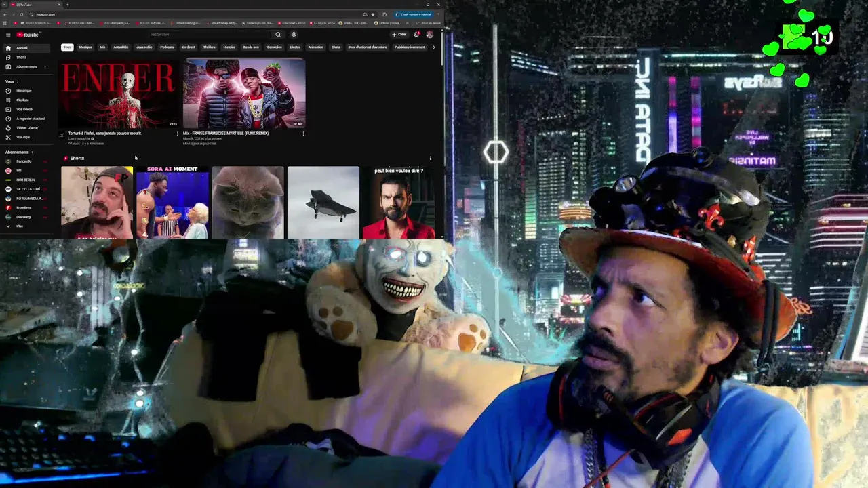
Task: Play the ENFER video thumbnail
Action: [120, 94]
